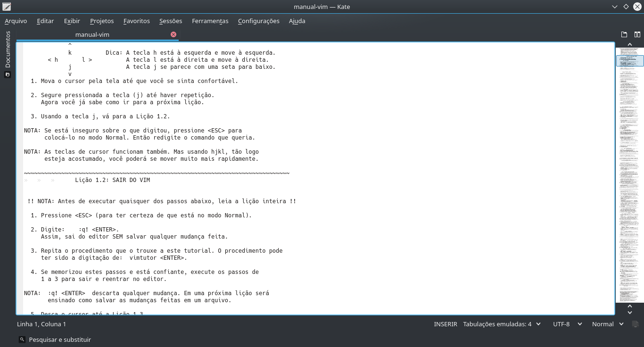Open the Tabulações emuladas: 4 dropdown
Viewport: 644px width, 347px height.
(502, 324)
